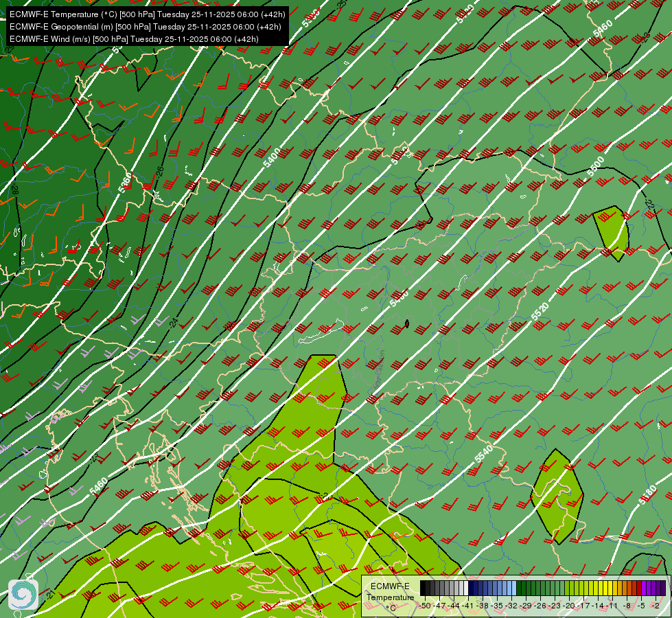
Task: Click the 5540 geopotential contour label
Action: pyautogui.click(x=483, y=454)
